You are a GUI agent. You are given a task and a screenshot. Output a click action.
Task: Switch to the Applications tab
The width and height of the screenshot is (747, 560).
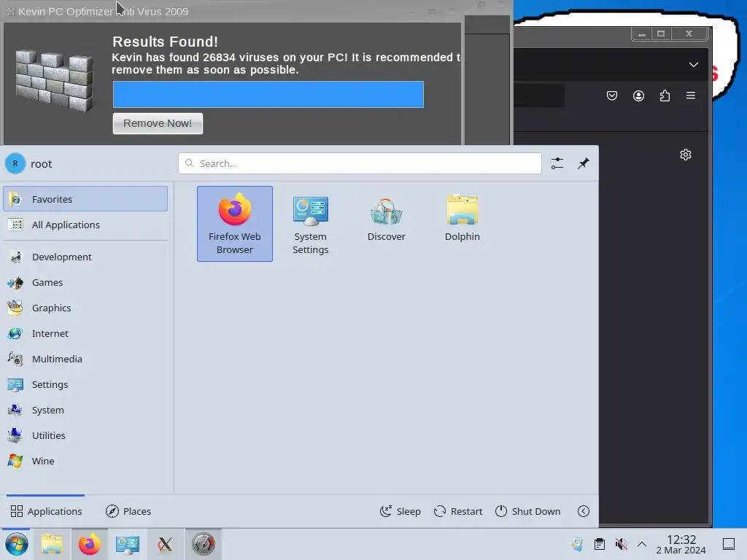46,511
